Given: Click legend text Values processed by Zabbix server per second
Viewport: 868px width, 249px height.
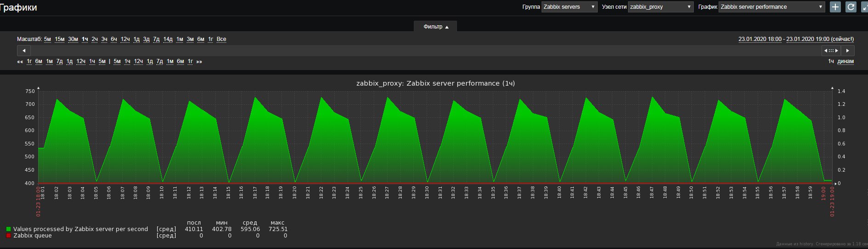Looking at the screenshot, I should click(x=80, y=229).
